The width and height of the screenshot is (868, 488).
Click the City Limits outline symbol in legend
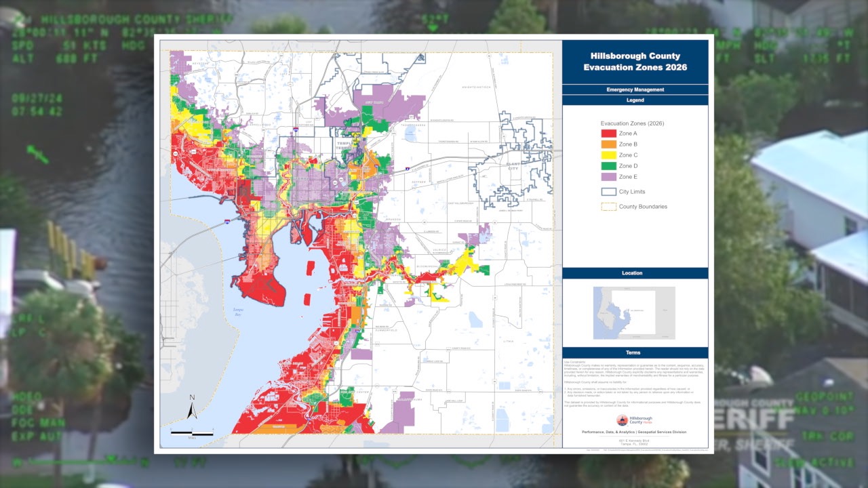[x=608, y=192]
